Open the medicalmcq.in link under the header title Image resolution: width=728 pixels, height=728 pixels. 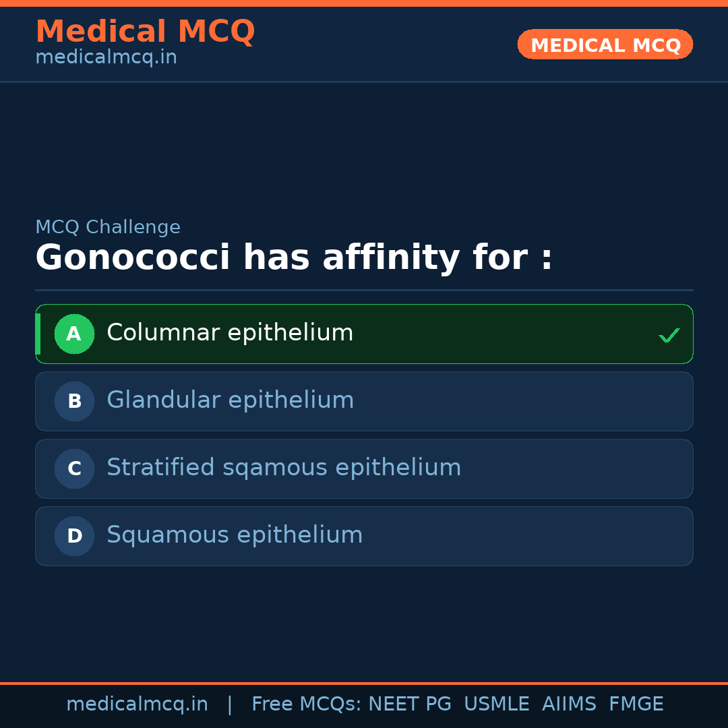tap(106, 58)
